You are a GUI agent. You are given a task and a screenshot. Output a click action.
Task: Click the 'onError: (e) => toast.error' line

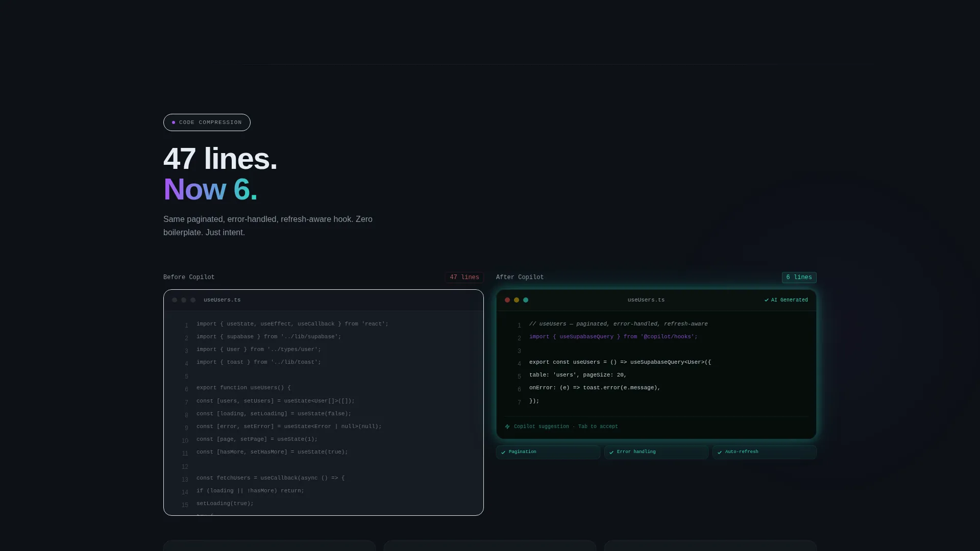[x=595, y=388]
